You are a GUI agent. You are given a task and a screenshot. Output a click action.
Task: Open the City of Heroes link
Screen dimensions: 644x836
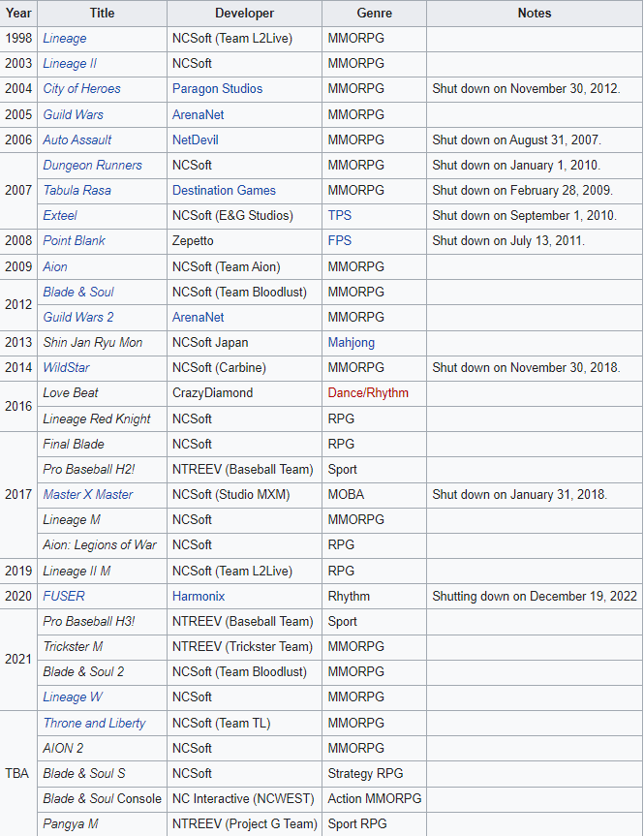pos(81,88)
